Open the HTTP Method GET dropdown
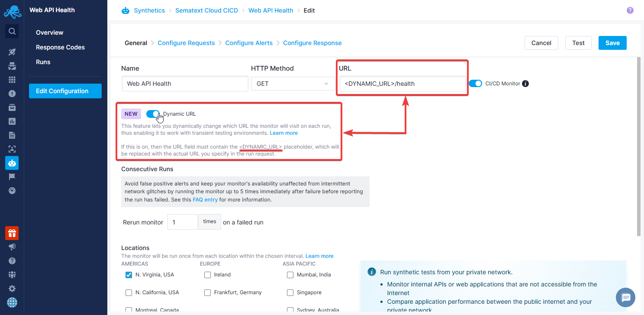644x315 pixels. click(293, 84)
